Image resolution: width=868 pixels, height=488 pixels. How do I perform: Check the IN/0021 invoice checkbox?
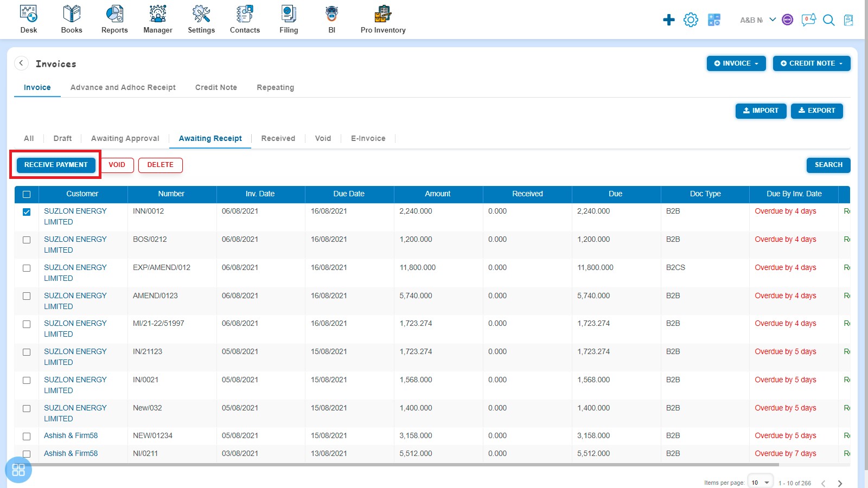(27, 380)
